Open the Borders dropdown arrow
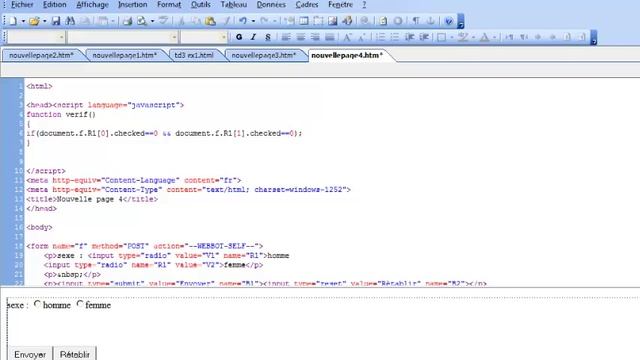Screen dimensions: 640x360 [452, 38]
